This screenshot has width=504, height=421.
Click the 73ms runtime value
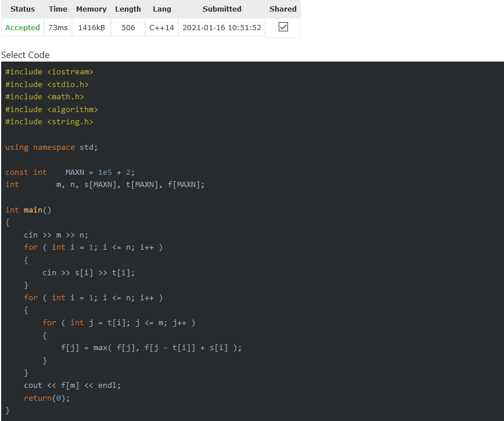(58, 27)
